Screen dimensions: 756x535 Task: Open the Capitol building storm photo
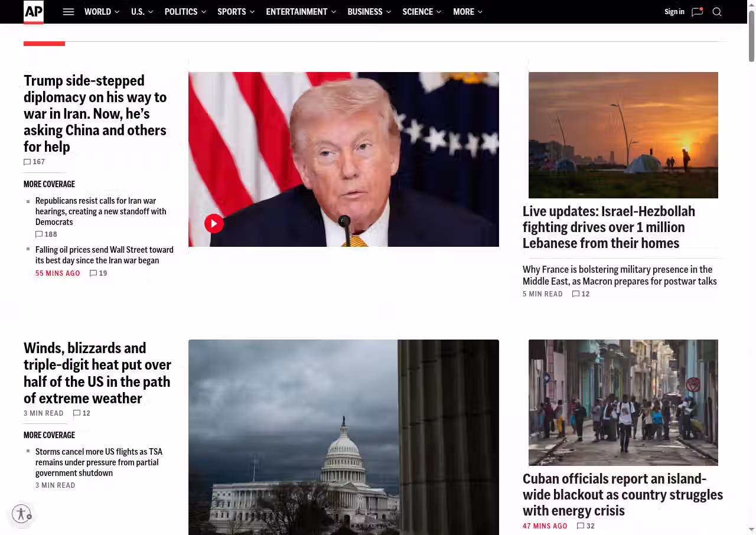pyautogui.click(x=343, y=437)
